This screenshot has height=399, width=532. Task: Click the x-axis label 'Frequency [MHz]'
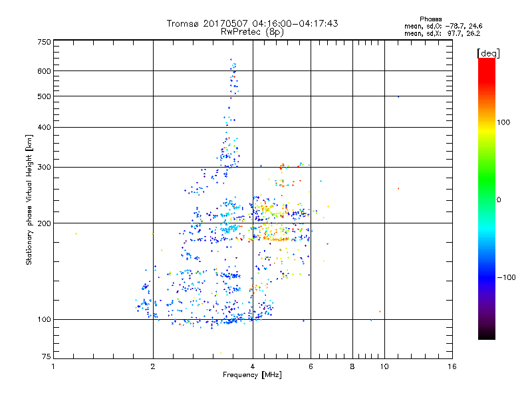pos(252,375)
